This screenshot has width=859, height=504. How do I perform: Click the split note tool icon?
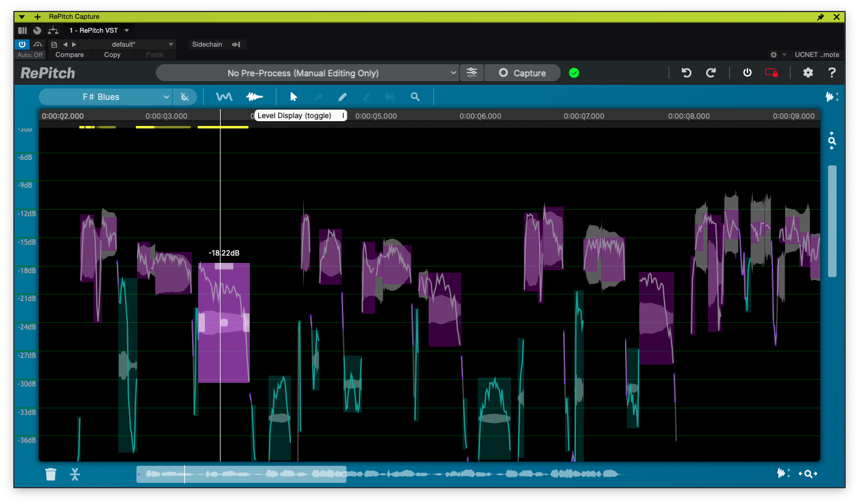[75, 474]
